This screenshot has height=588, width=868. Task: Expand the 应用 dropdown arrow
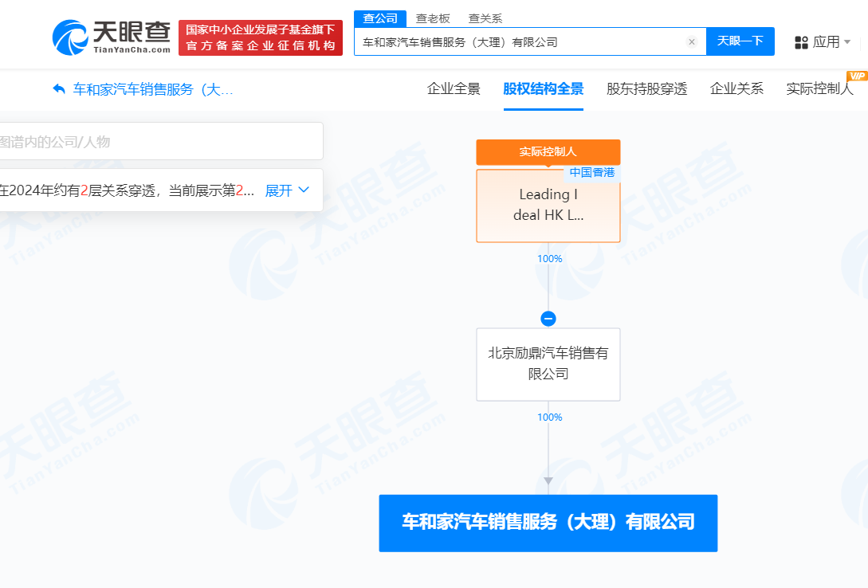click(x=847, y=42)
